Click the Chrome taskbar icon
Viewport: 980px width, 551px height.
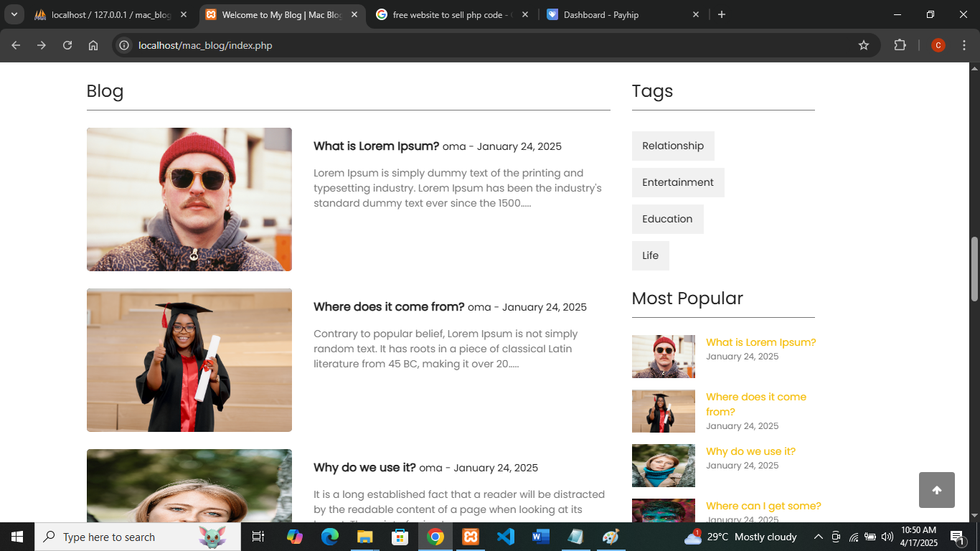tap(435, 537)
